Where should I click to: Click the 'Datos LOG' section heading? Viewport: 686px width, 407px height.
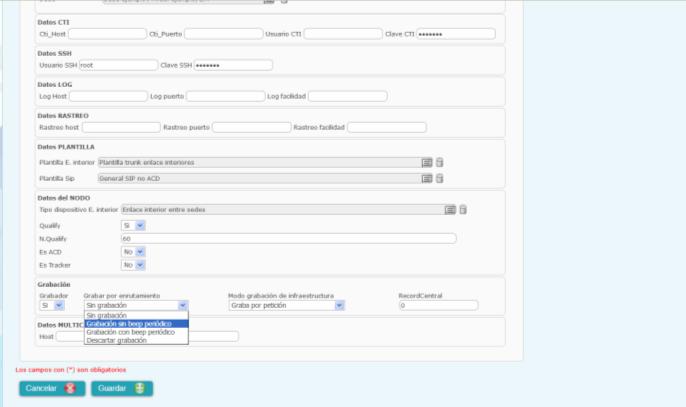(55, 84)
